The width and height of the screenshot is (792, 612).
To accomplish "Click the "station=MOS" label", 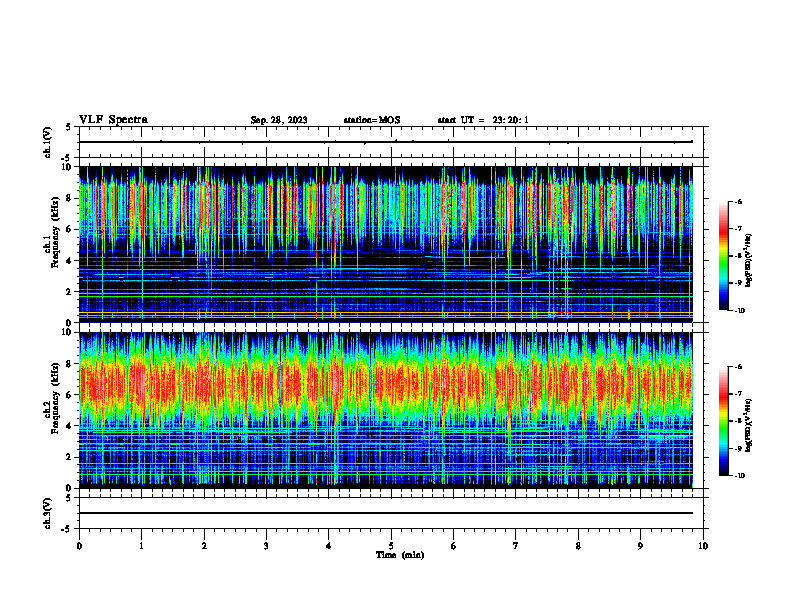I will pyautogui.click(x=372, y=120).
